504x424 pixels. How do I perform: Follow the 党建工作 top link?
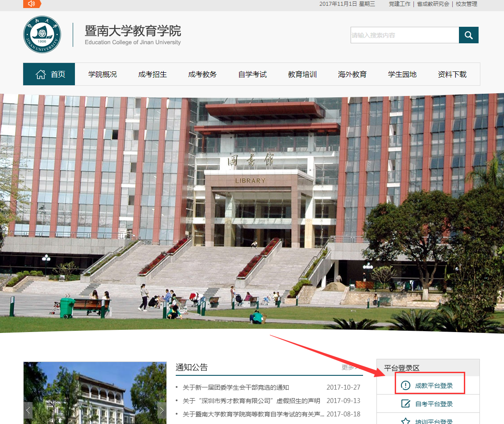coord(400,4)
